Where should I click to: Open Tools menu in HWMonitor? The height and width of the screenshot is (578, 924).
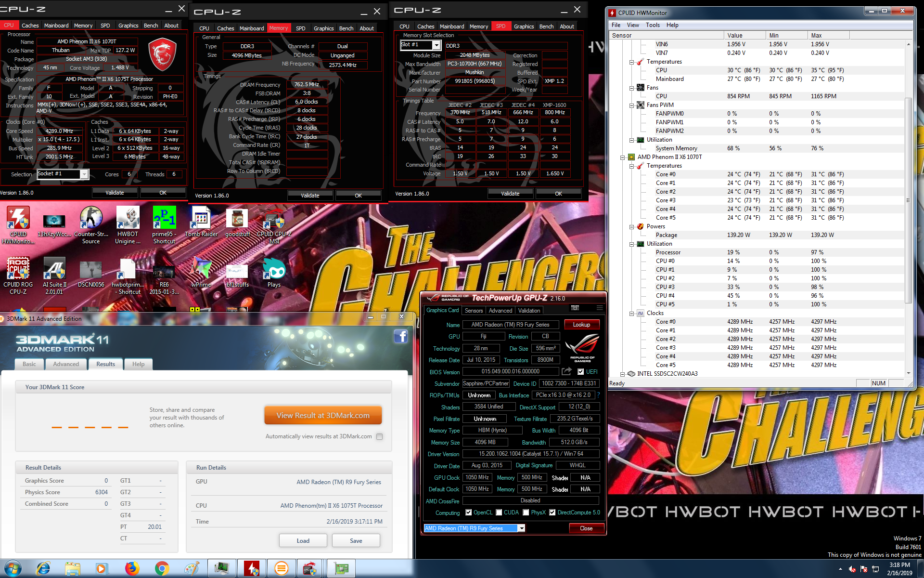[x=653, y=25]
